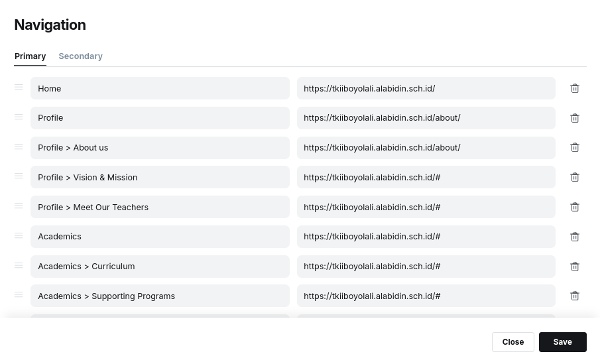
Task: Delete the Academics navigation item
Action: click(x=575, y=237)
